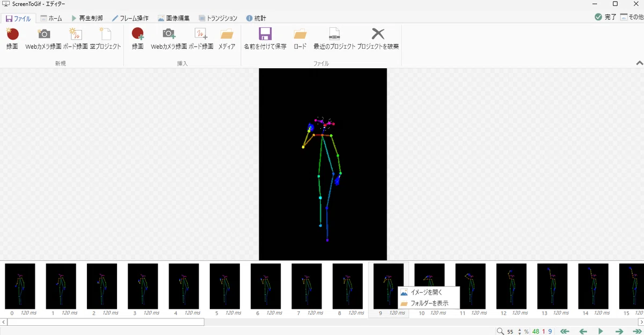Start new Board recording
This screenshot has height=335, width=644.
coord(75,38)
